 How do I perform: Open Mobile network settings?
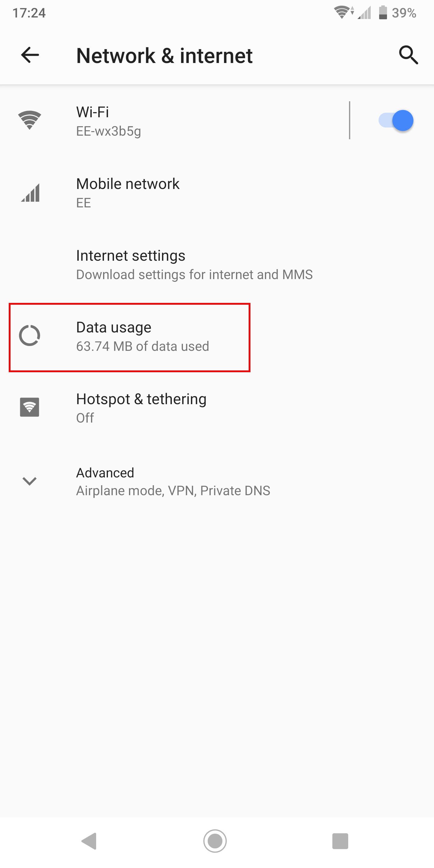[x=128, y=193]
